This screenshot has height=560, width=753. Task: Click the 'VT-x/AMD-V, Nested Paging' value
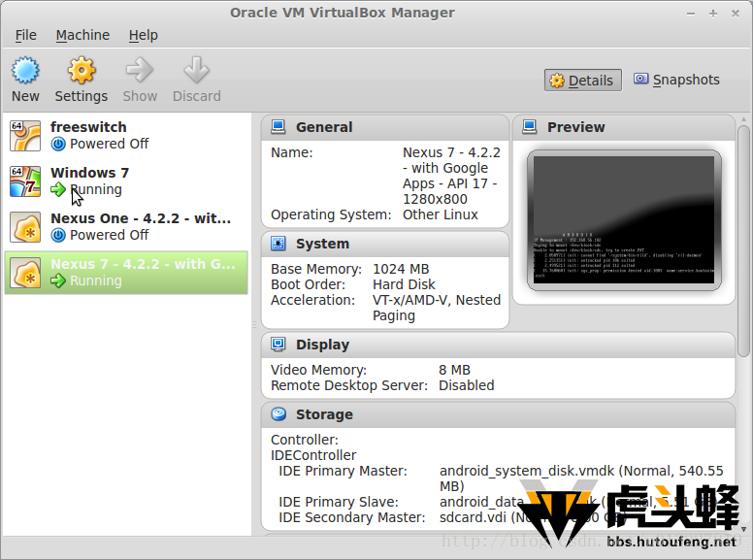tap(437, 308)
